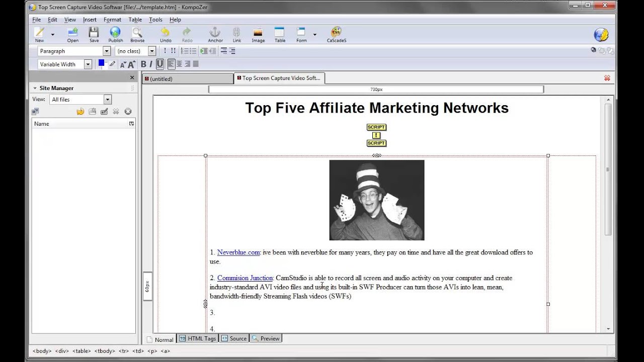Apply a bulleted list
The width and height of the screenshot is (644, 362).
coord(193,51)
